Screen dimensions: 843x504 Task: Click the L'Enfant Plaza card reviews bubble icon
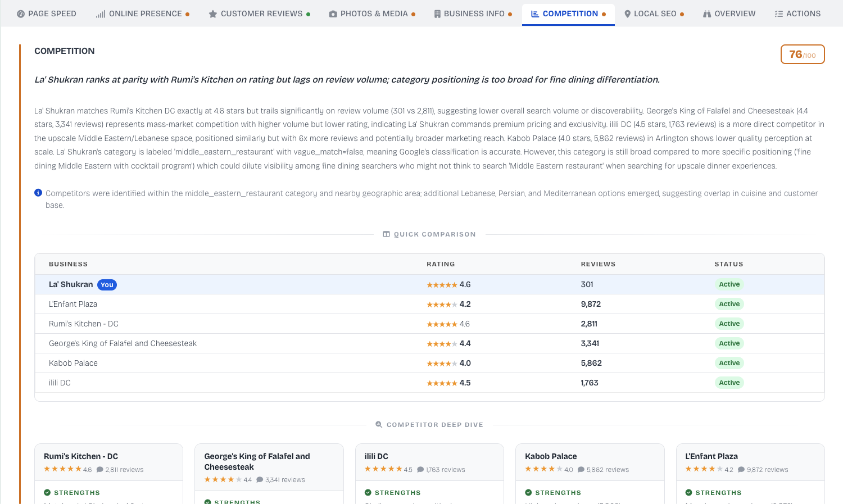click(741, 470)
